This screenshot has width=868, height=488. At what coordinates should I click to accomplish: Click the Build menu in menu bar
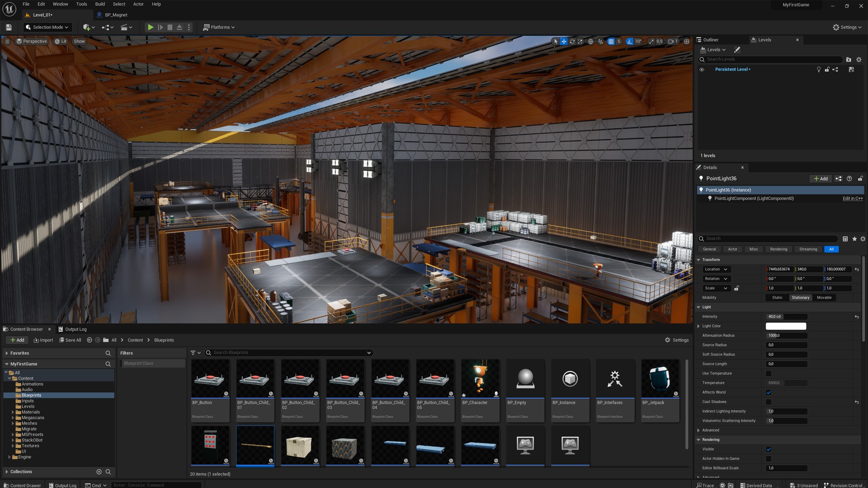[99, 4]
